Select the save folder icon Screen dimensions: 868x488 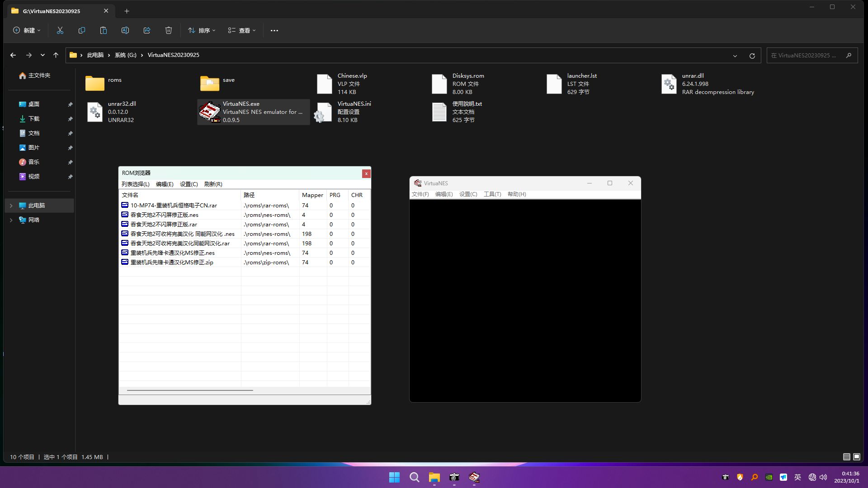(x=210, y=84)
